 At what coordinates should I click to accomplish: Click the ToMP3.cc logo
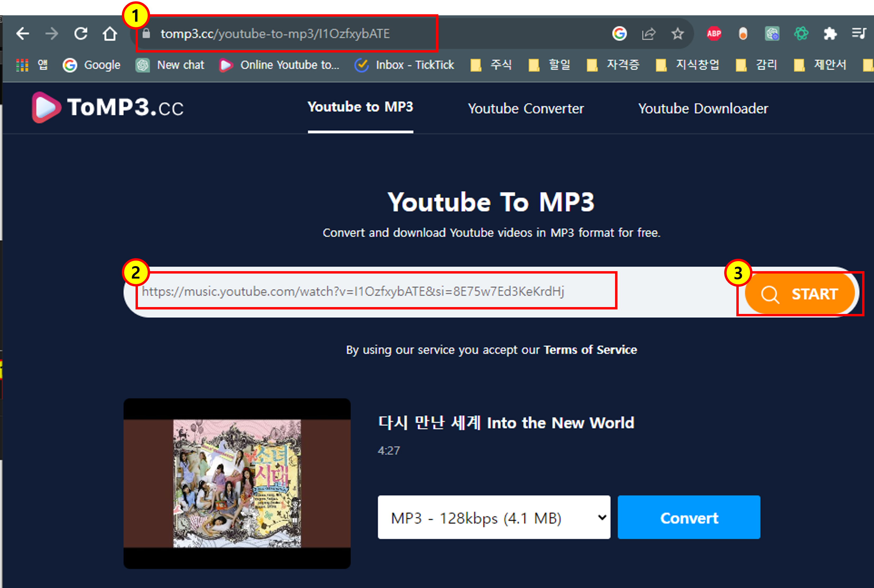[107, 108]
